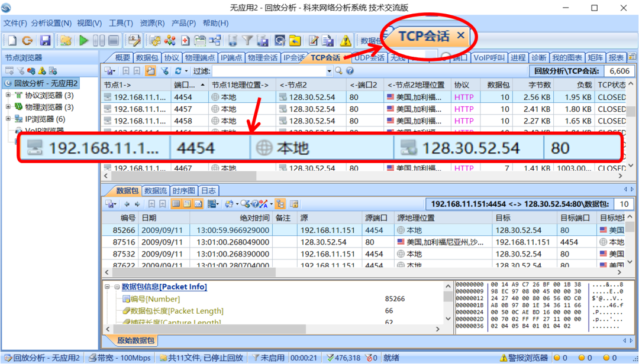This screenshot has height=364, width=639.
Task: Expand the IP浏览器 tree node
Action: point(8,119)
